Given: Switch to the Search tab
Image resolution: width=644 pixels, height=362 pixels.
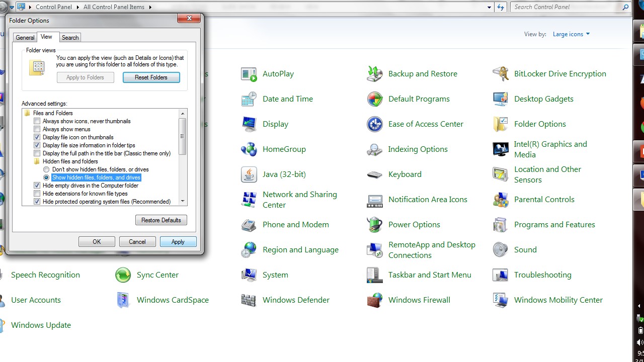Looking at the screenshot, I should pos(70,38).
